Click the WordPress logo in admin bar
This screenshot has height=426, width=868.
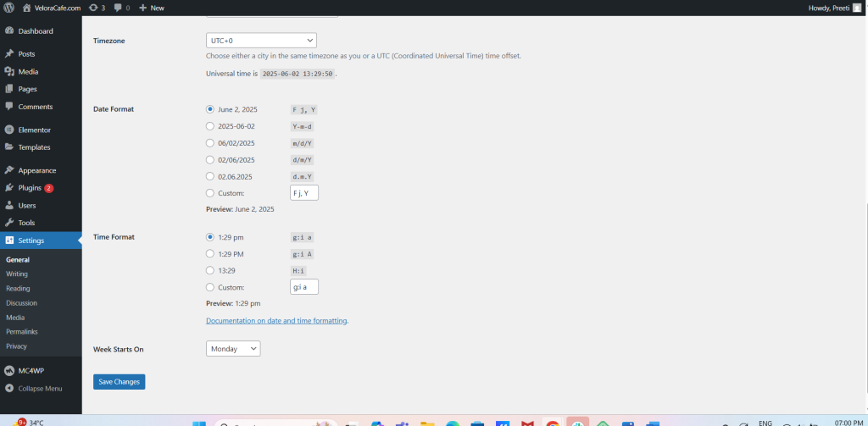8,8
